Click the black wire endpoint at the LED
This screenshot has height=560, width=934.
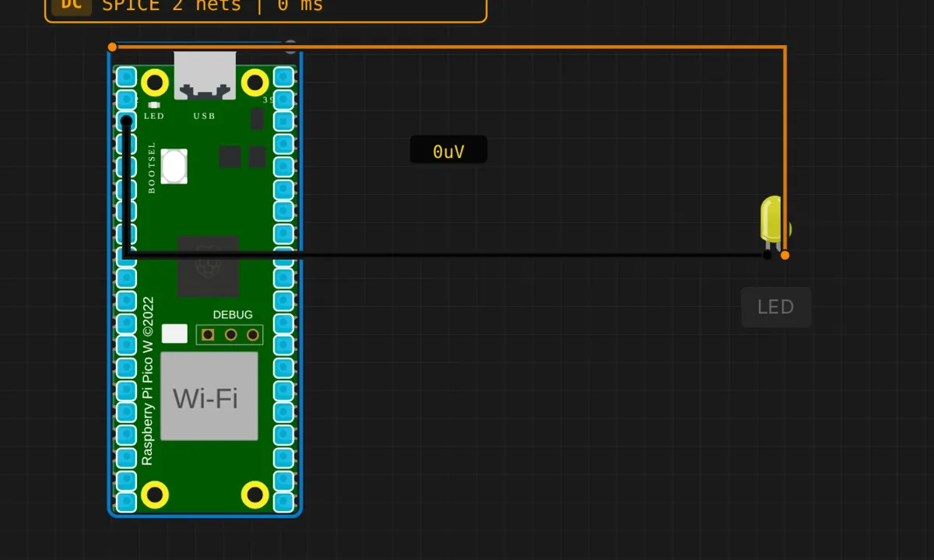point(767,255)
